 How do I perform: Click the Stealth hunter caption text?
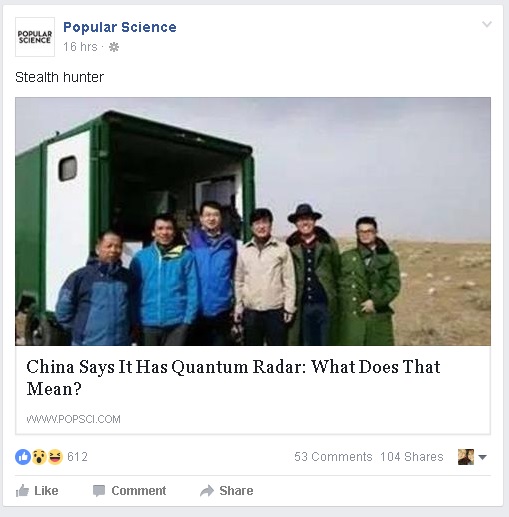(60, 77)
